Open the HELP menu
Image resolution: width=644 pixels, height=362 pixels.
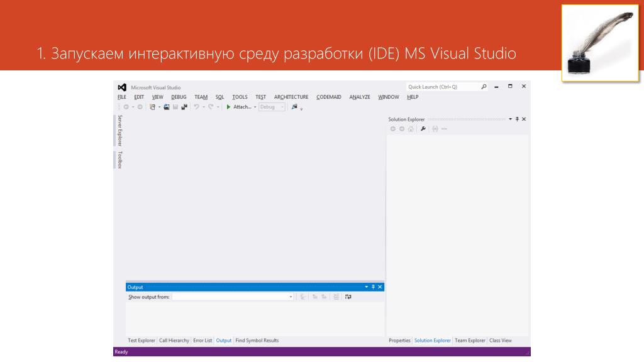click(413, 97)
